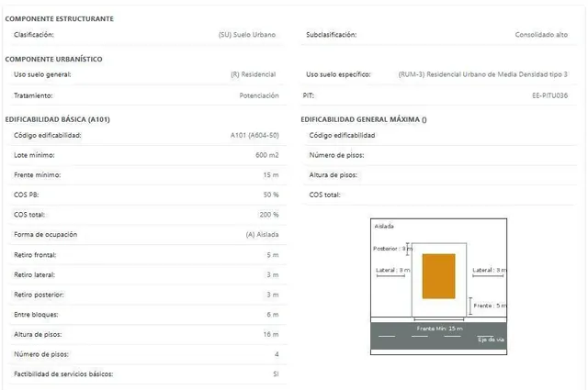Click the '50 %' value

pos(271,195)
